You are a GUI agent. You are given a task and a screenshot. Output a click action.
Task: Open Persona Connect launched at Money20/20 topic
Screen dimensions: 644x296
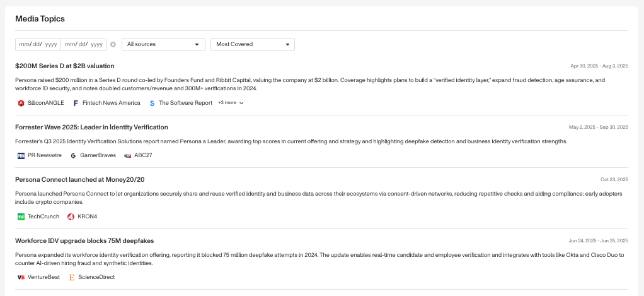click(79, 180)
